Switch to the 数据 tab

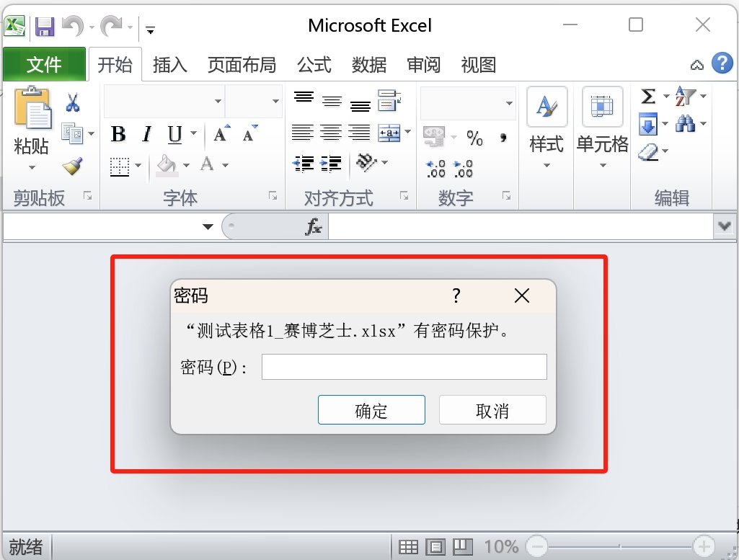(369, 65)
